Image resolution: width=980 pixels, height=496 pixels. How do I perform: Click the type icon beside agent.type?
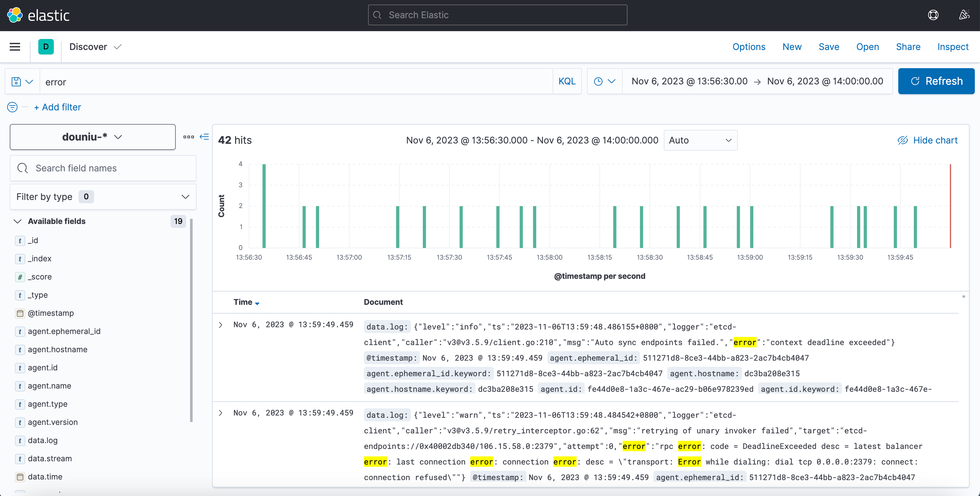coord(20,404)
